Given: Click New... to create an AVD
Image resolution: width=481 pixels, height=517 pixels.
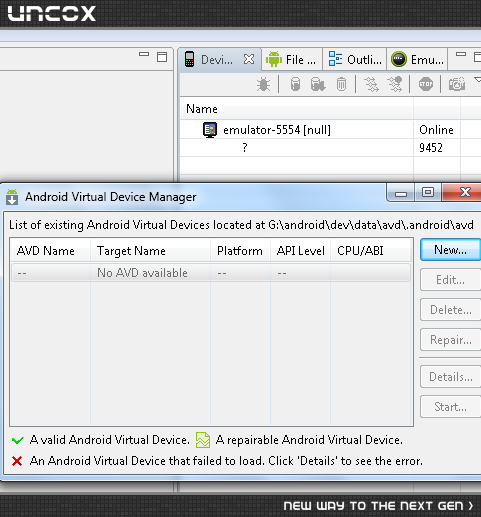Looking at the screenshot, I should tap(450, 250).
